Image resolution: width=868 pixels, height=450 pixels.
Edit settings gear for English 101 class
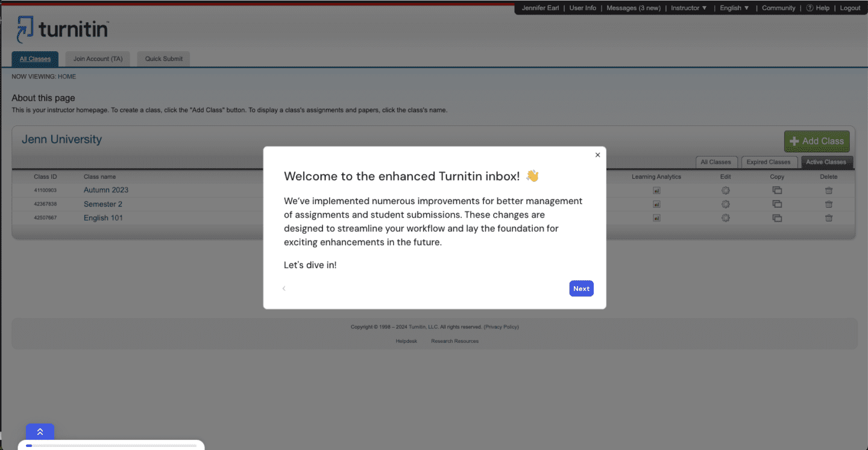tap(726, 218)
